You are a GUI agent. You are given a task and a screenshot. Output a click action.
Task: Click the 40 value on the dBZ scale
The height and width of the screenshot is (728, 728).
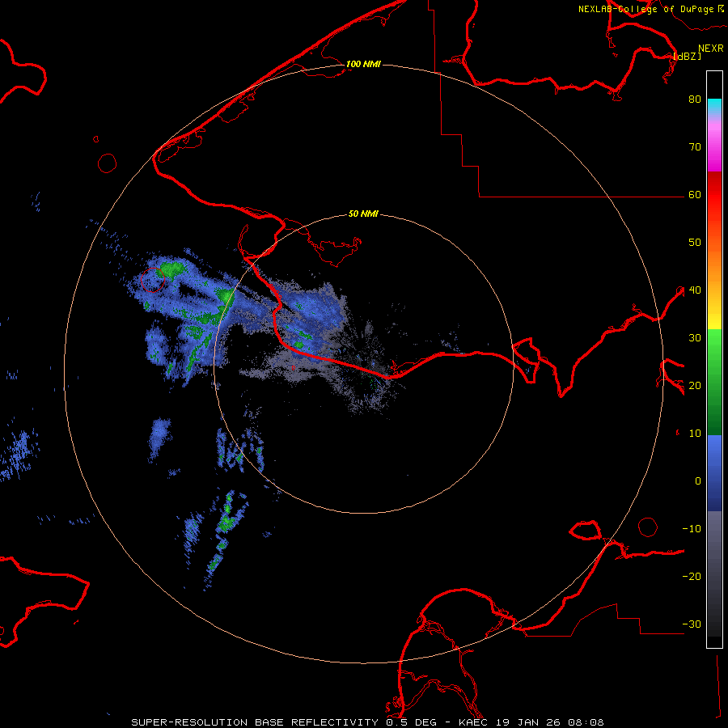pos(695,290)
